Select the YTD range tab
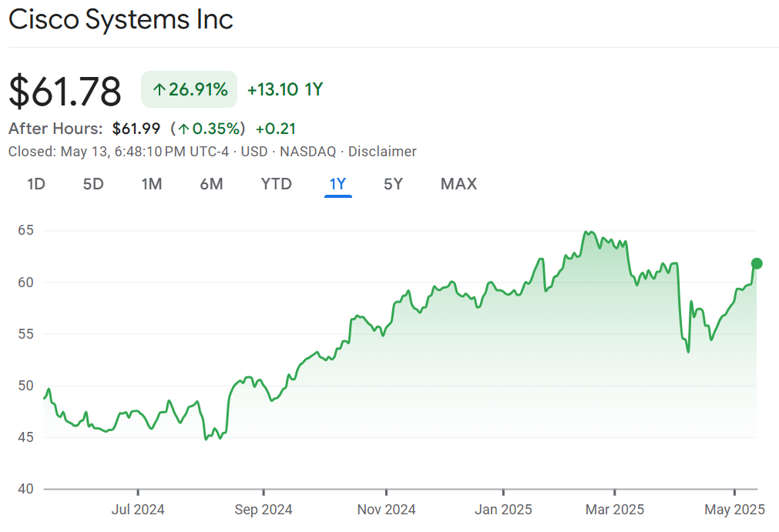Screen dimensions: 779x532 (276, 184)
